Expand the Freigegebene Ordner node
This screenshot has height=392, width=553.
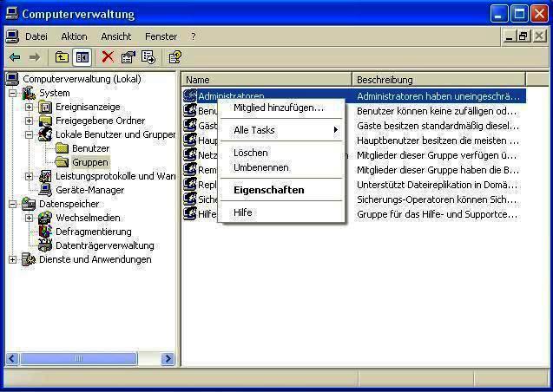(30, 121)
